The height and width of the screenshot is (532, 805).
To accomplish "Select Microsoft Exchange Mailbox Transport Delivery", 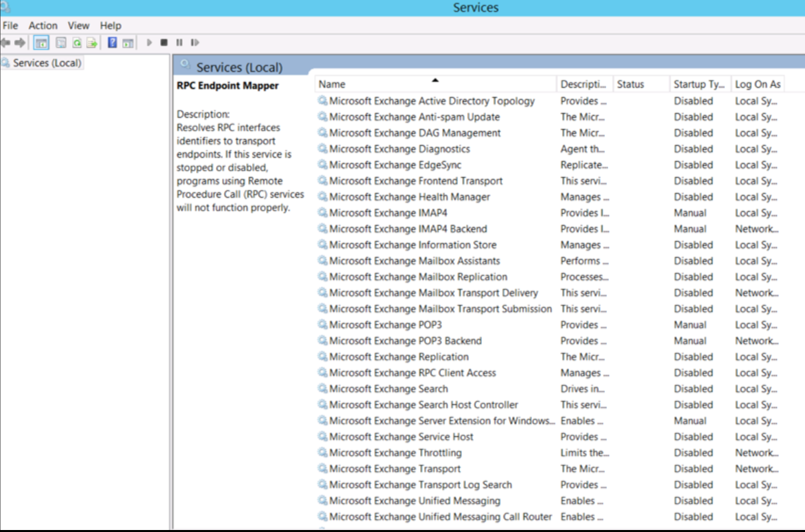I will (x=434, y=293).
